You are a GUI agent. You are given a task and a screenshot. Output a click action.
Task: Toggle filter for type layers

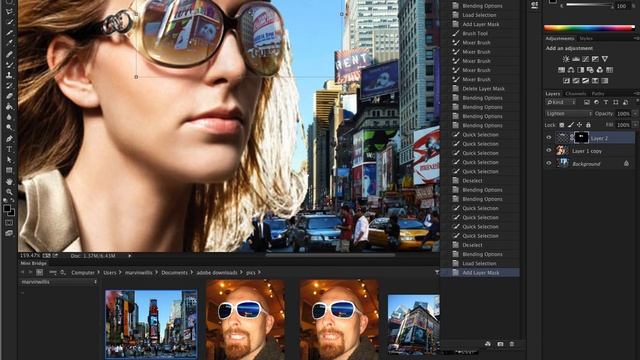point(606,102)
